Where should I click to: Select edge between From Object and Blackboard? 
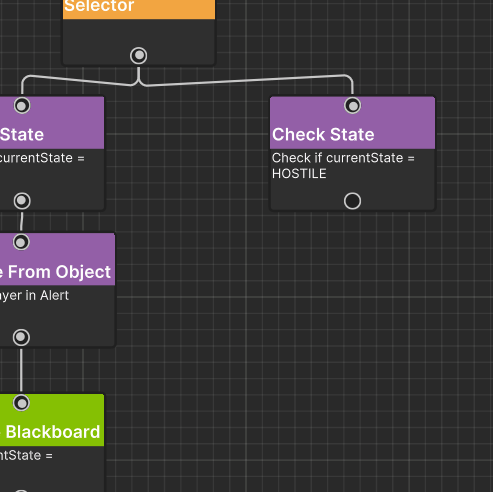click(x=21, y=370)
